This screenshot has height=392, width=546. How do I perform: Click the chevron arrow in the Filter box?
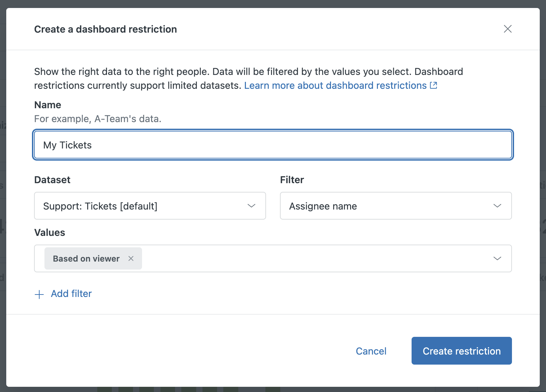click(x=497, y=206)
